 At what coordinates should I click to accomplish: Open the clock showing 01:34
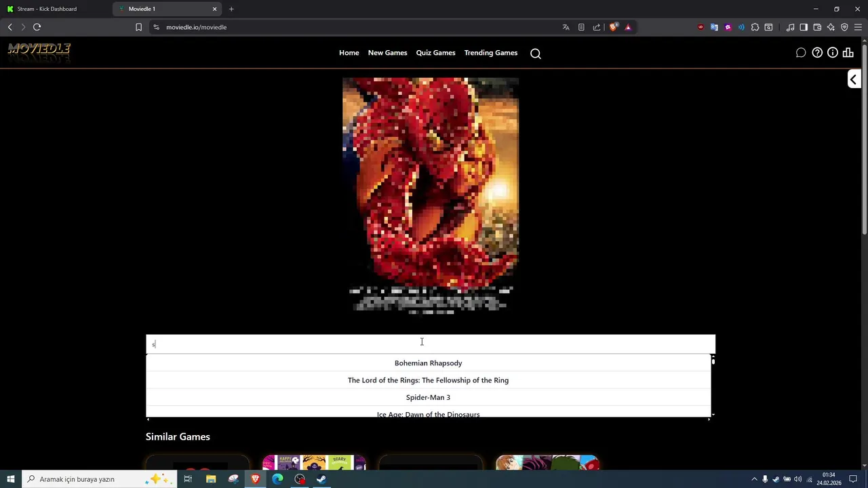pyautogui.click(x=829, y=479)
